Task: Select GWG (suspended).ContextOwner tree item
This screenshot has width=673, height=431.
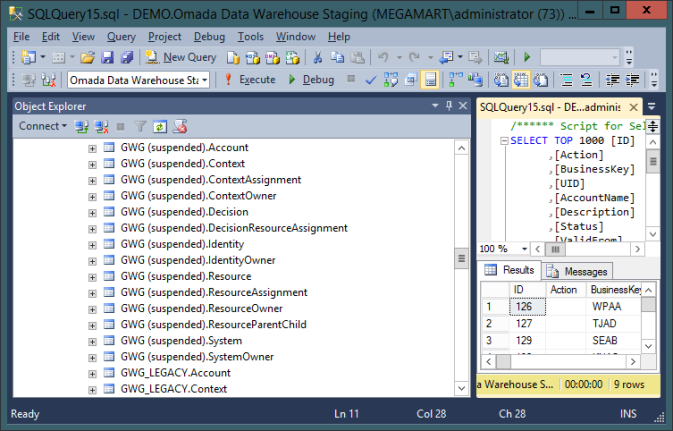Action: click(x=198, y=196)
